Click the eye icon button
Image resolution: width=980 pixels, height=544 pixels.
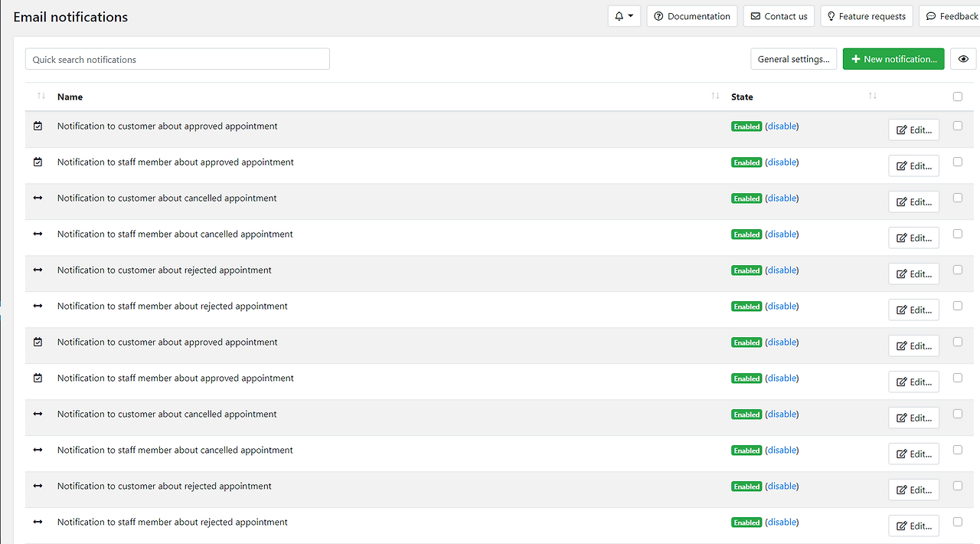pos(963,59)
